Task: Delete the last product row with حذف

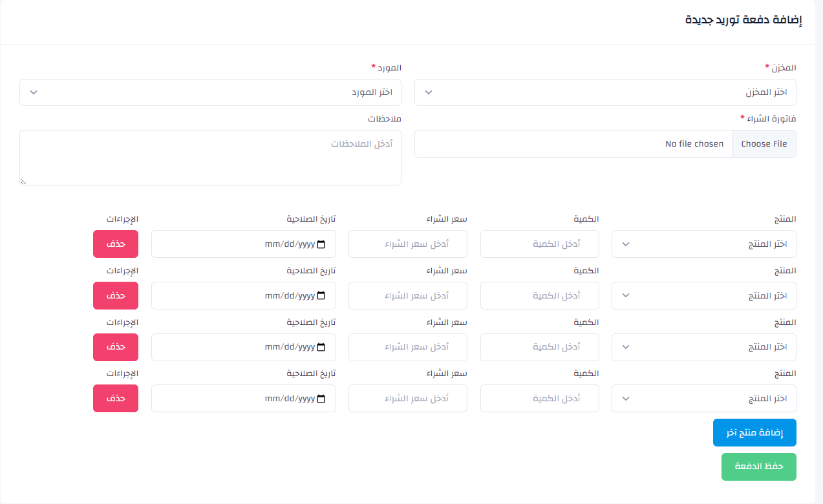Action: [x=116, y=398]
